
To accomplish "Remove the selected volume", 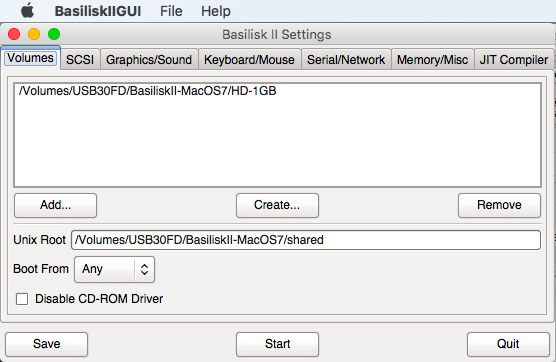I will click(x=499, y=205).
